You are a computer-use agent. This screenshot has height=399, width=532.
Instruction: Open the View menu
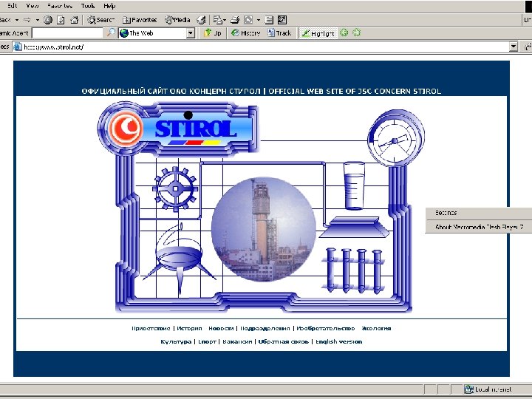[33, 6]
